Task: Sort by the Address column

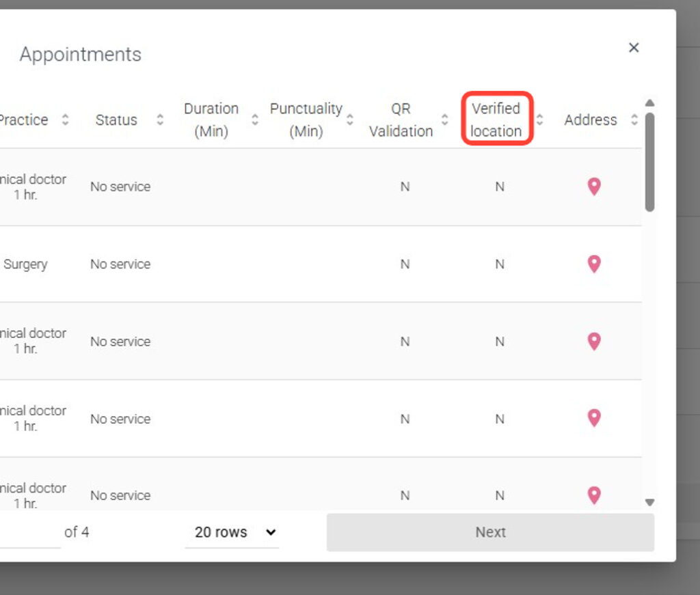Action: click(x=634, y=120)
